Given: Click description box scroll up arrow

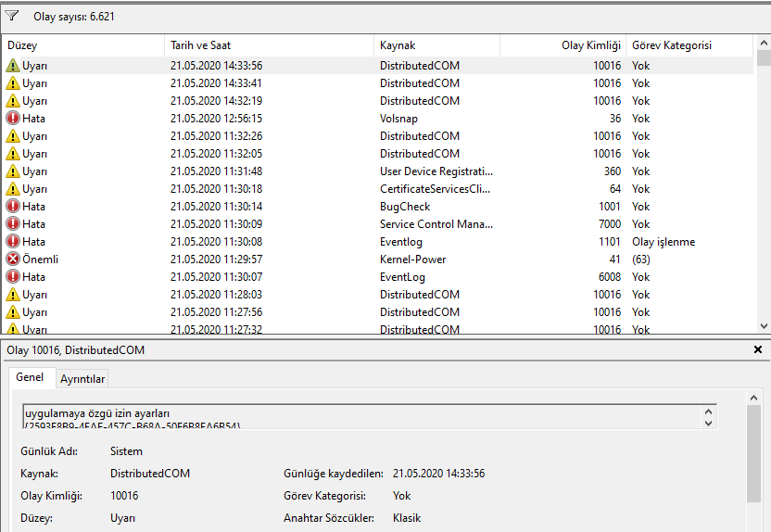Looking at the screenshot, I should click(708, 412).
